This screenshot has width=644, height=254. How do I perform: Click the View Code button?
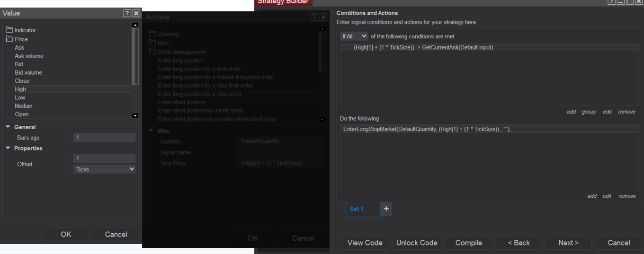coord(365,243)
